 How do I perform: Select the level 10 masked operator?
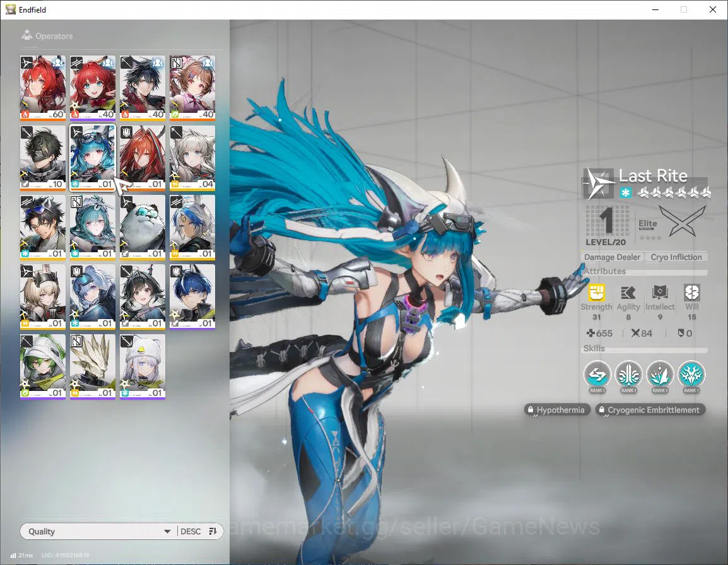[x=43, y=158]
